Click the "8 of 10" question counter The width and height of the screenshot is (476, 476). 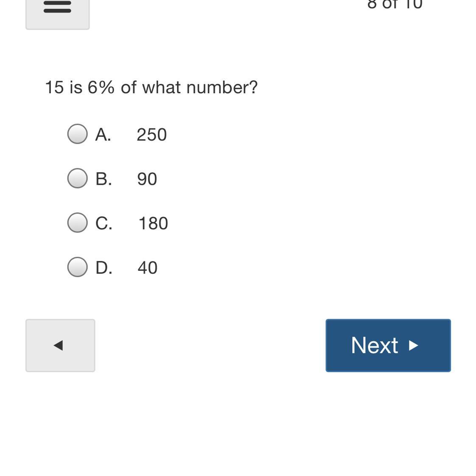point(395,4)
